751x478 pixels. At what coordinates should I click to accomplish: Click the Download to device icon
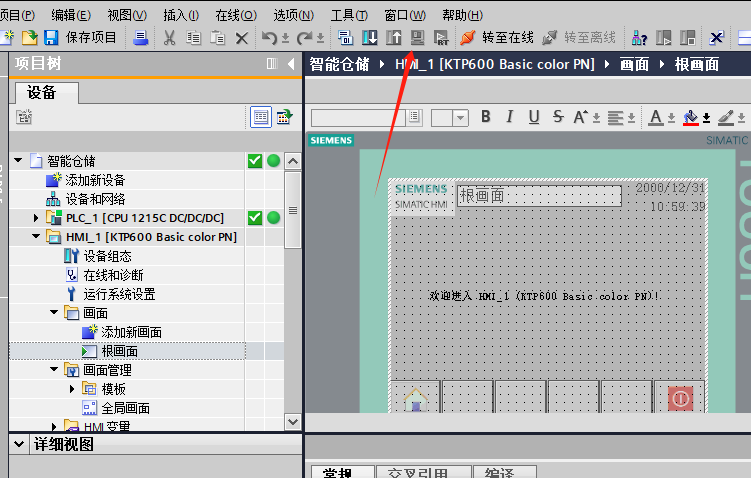point(369,38)
